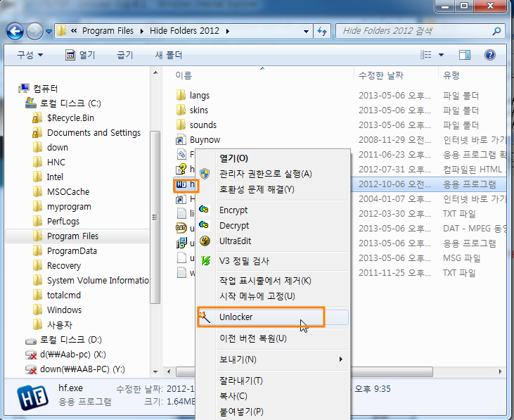Choose Unlocker from context menu
514x420 pixels.
(273, 317)
